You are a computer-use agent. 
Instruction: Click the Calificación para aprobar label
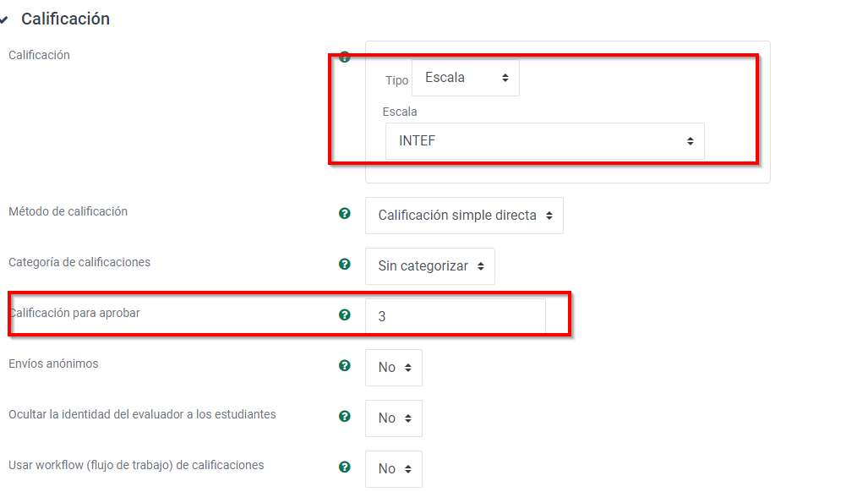pyautogui.click(x=74, y=314)
